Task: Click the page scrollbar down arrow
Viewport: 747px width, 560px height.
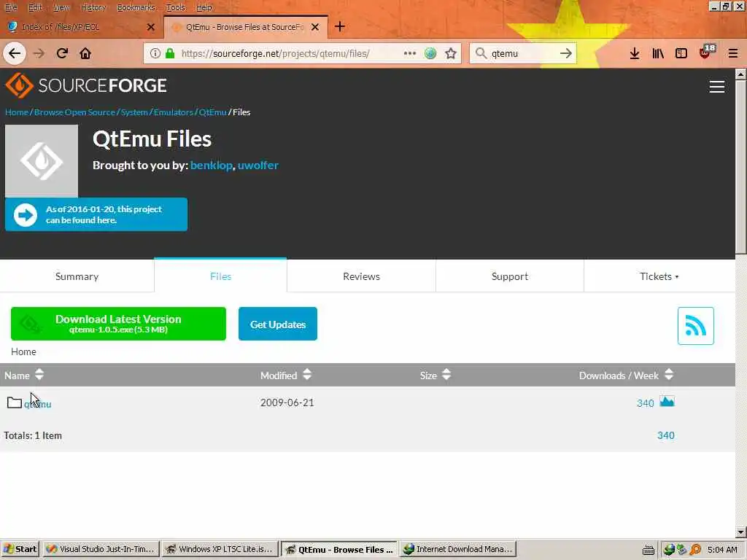Action: 740,532
